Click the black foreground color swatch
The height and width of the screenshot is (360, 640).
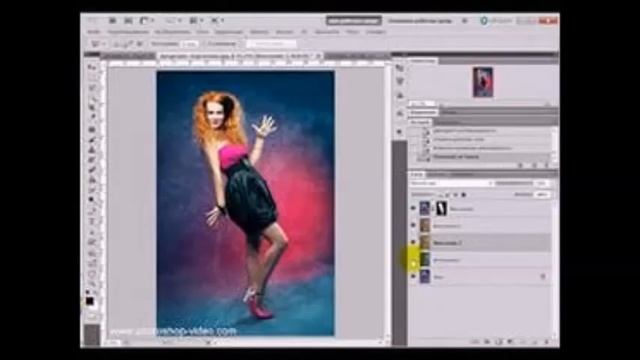90,302
